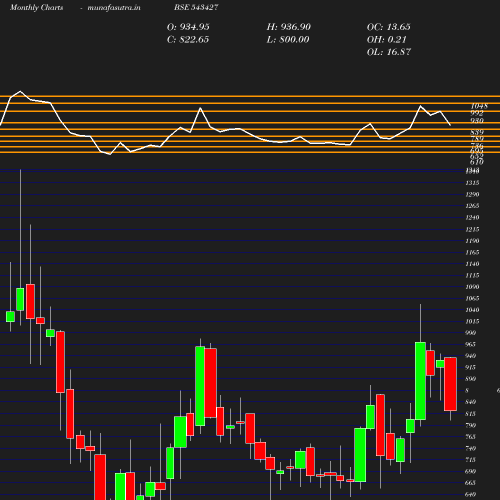Click the '640' price axis label
The image size is (500, 500).
(x=471, y=494)
